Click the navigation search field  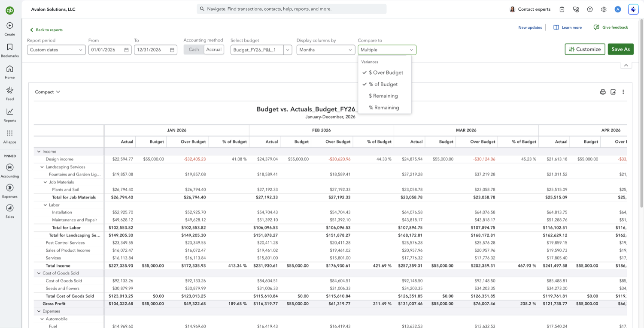click(292, 9)
